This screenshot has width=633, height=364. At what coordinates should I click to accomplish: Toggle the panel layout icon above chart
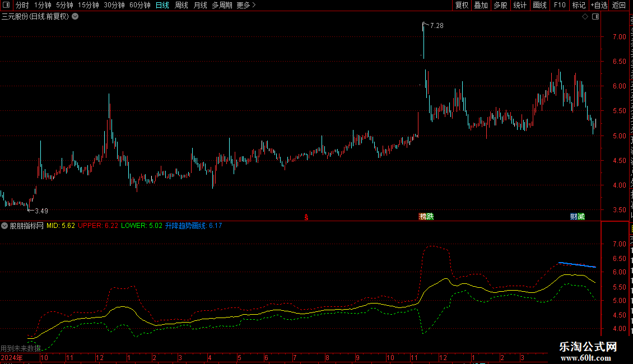click(x=595, y=17)
